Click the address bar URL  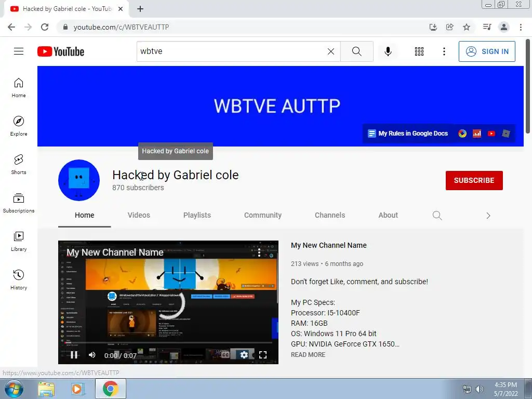(121, 27)
